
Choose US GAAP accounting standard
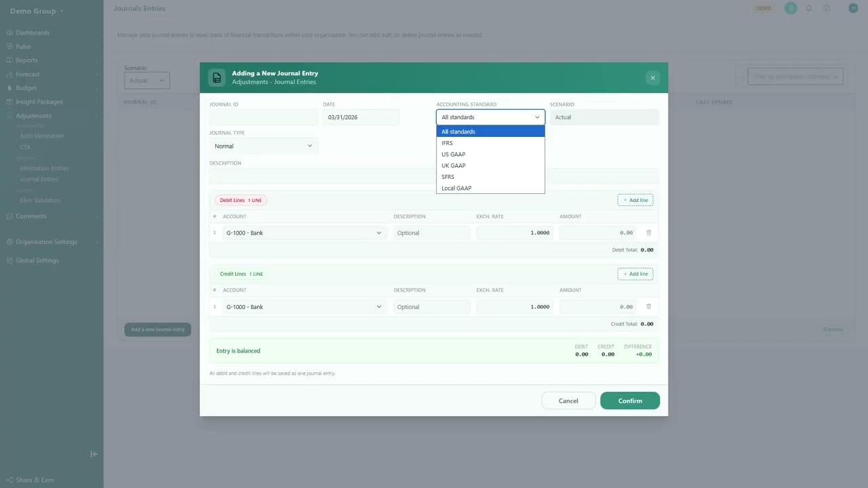[490, 155]
